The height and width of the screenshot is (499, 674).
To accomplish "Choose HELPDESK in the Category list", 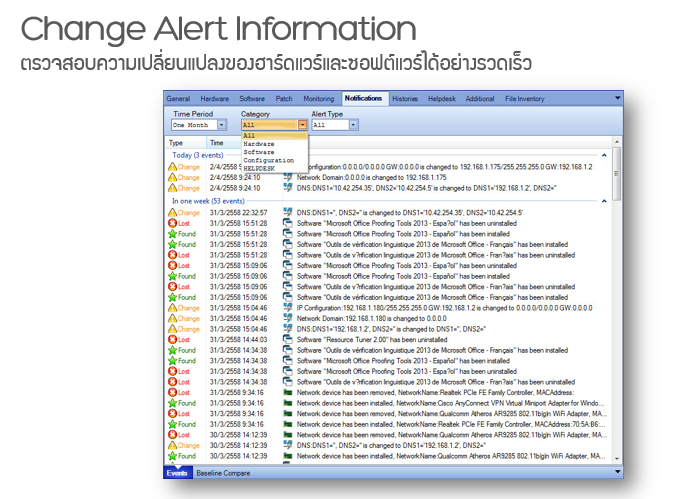I will coord(258,168).
